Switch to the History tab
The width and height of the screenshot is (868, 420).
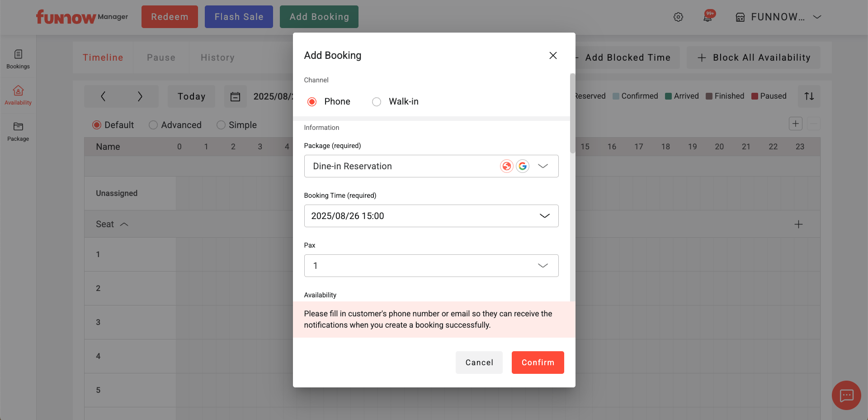217,57
